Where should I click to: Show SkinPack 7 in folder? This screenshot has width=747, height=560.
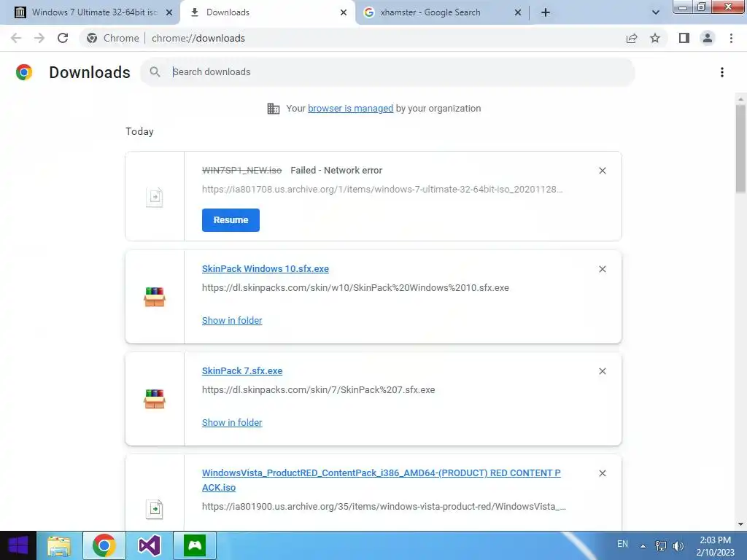[232, 422]
